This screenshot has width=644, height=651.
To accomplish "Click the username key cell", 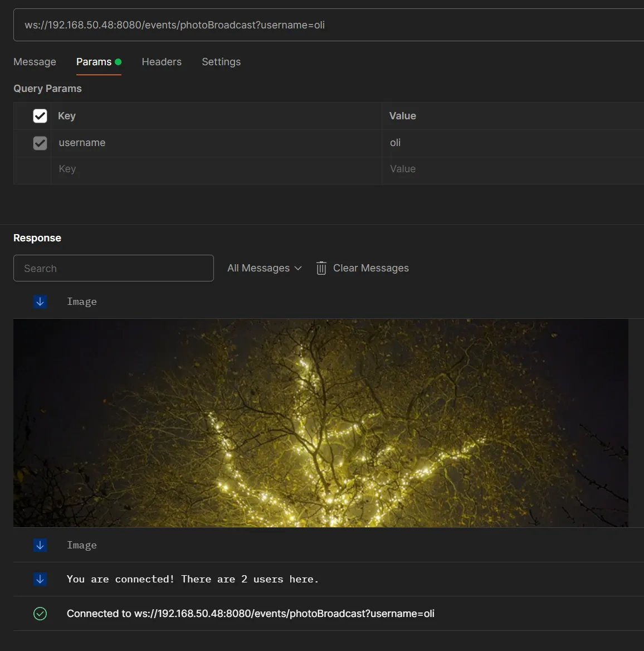I will click(x=216, y=143).
